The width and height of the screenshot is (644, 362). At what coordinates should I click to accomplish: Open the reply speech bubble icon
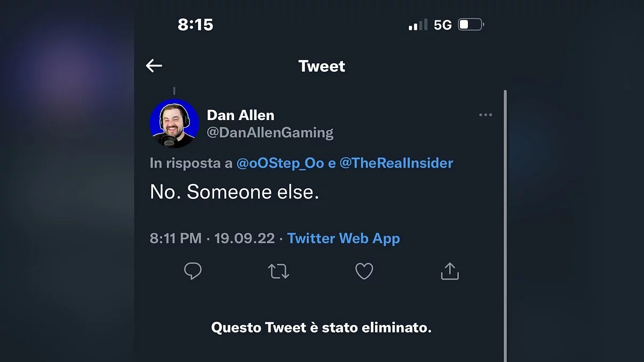click(x=193, y=271)
